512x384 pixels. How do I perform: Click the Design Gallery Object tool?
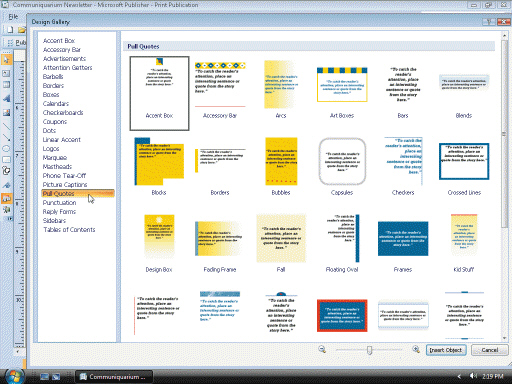6,199
